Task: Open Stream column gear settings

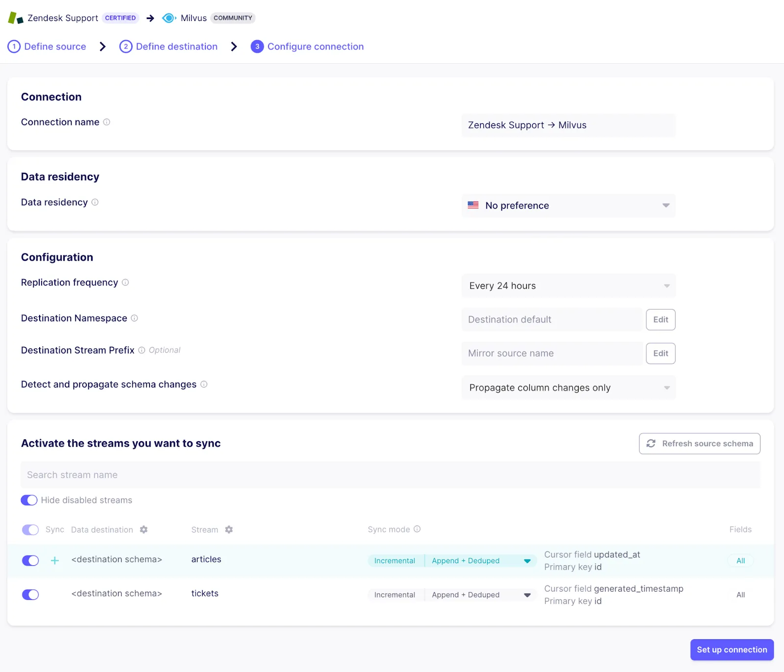Action: tap(229, 530)
